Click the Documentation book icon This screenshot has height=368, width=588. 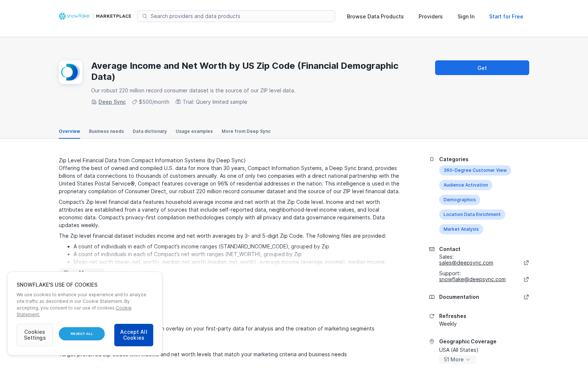click(432, 297)
